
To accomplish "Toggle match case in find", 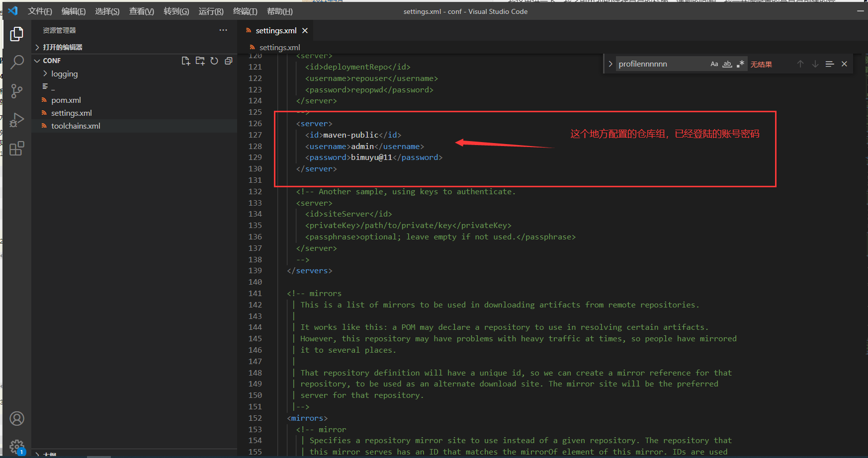I will click(x=714, y=64).
